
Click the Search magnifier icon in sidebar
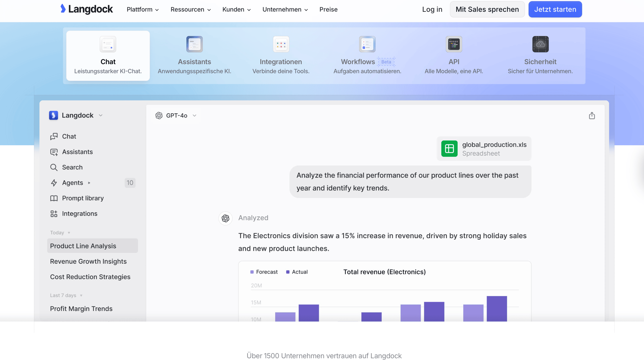54,167
